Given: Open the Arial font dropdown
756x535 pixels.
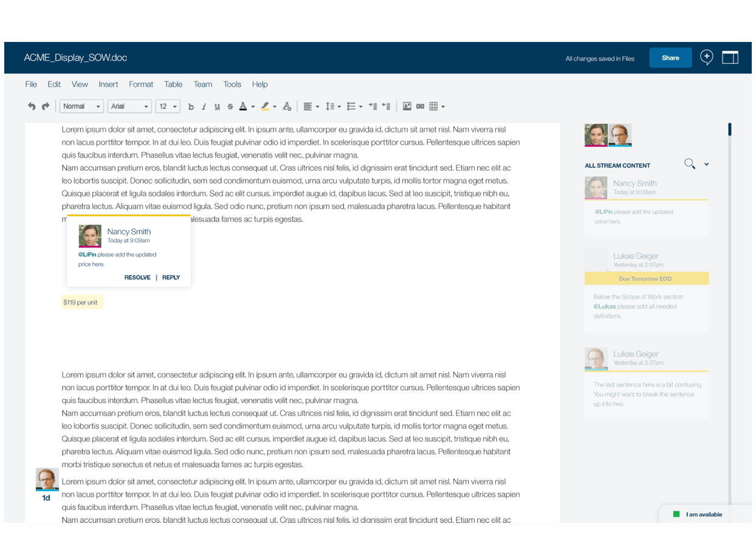Looking at the screenshot, I should click(x=129, y=106).
